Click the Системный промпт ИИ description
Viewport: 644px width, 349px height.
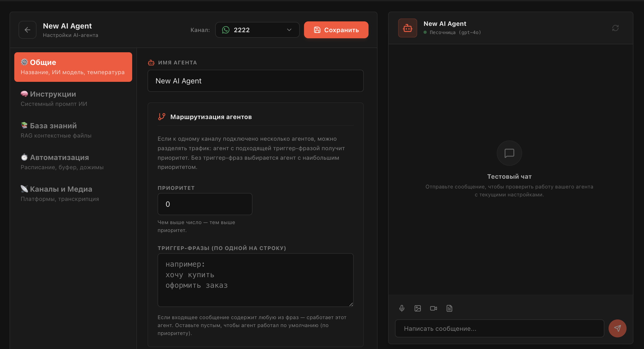(x=54, y=104)
